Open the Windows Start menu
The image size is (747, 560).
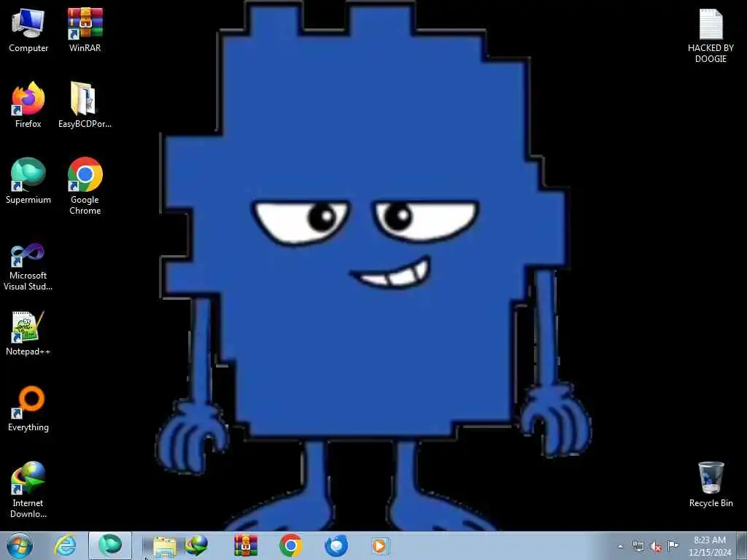click(20, 545)
